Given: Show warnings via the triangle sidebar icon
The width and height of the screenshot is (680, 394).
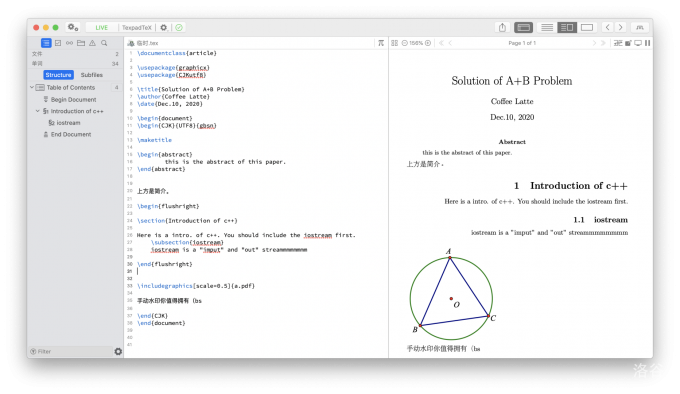Looking at the screenshot, I should pyautogui.click(x=92, y=43).
